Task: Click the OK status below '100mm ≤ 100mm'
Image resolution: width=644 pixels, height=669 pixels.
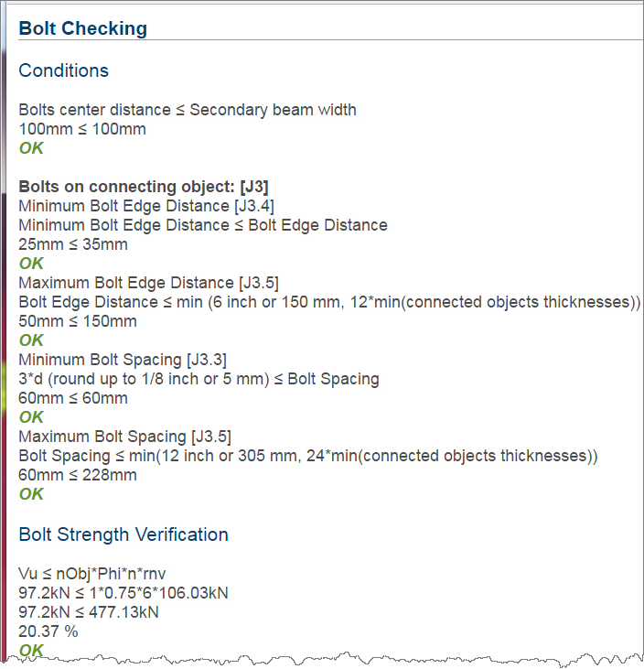Action: [x=31, y=148]
